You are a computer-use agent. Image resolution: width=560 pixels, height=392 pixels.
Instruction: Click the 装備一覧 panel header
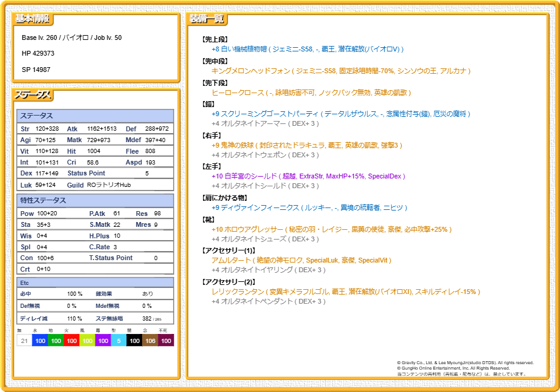point(207,19)
